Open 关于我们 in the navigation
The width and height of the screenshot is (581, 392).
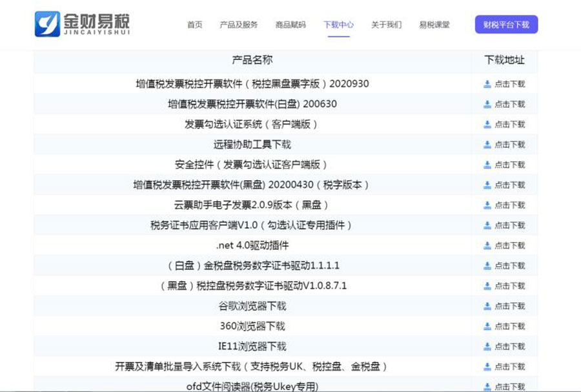387,25
